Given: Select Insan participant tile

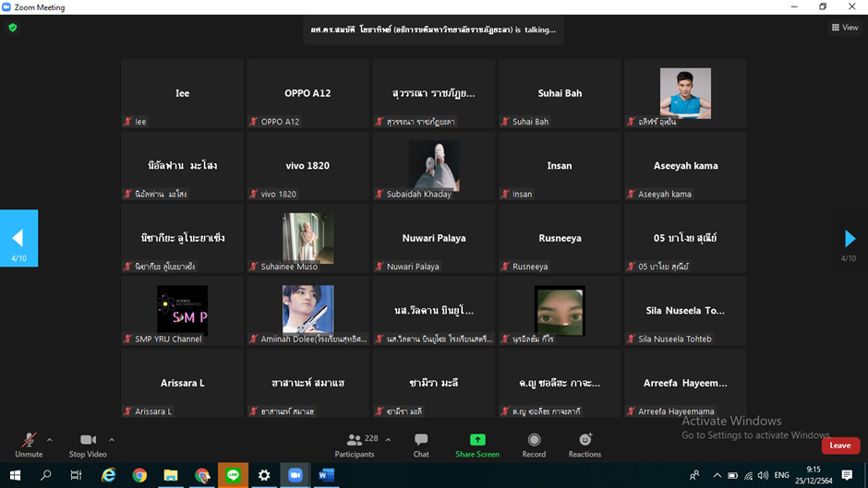Looking at the screenshot, I should pyautogui.click(x=560, y=166).
